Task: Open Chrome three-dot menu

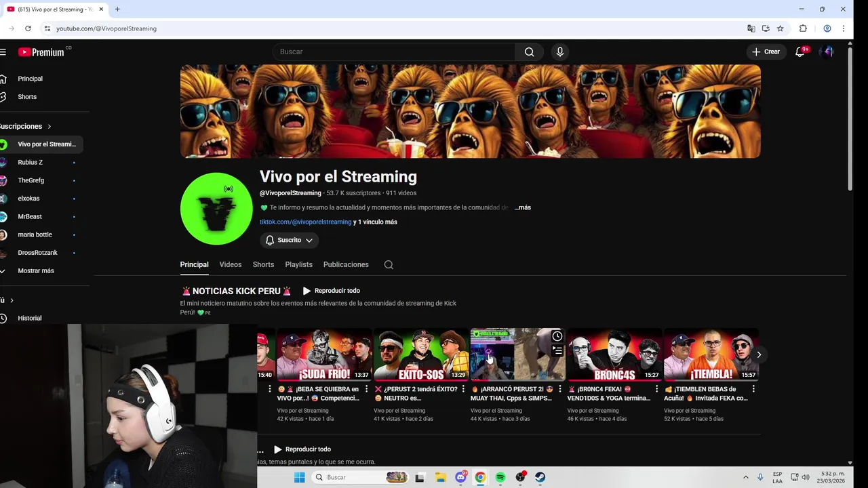Action: [844, 28]
